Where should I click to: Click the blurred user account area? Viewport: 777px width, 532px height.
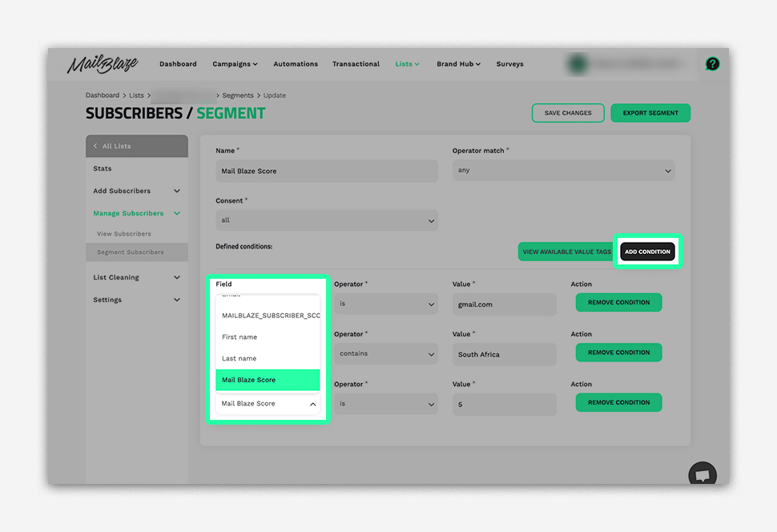(627, 64)
